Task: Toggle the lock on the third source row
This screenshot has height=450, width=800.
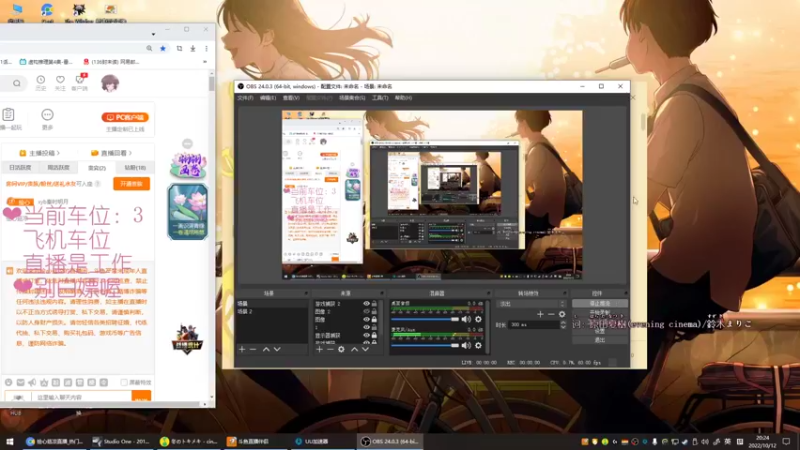Action: (x=374, y=319)
